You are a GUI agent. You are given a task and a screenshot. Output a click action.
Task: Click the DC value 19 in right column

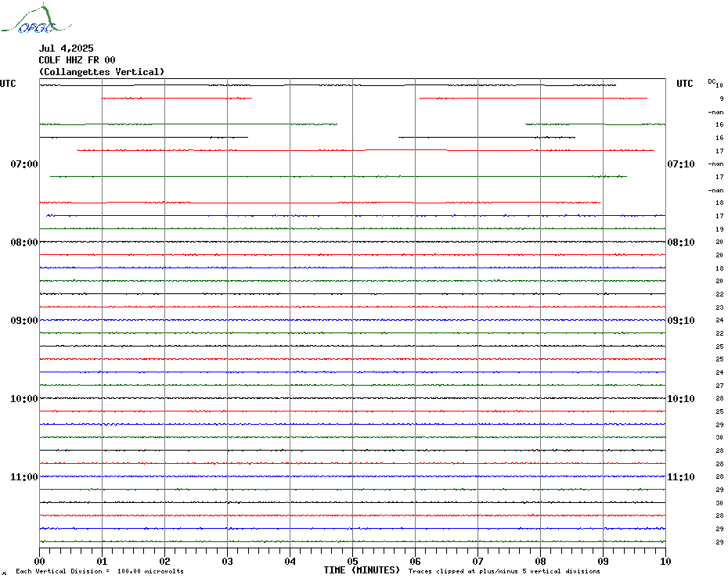719,229
